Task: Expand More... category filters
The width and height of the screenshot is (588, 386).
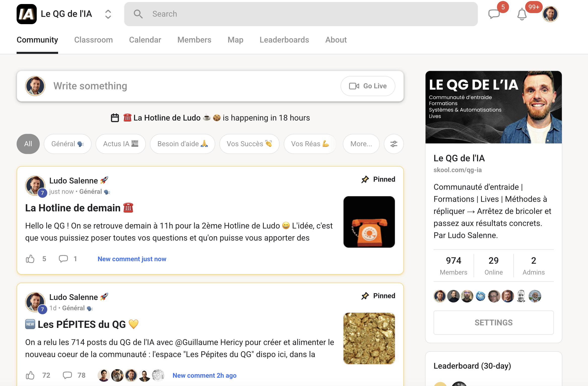Action: (x=361, y=144)
